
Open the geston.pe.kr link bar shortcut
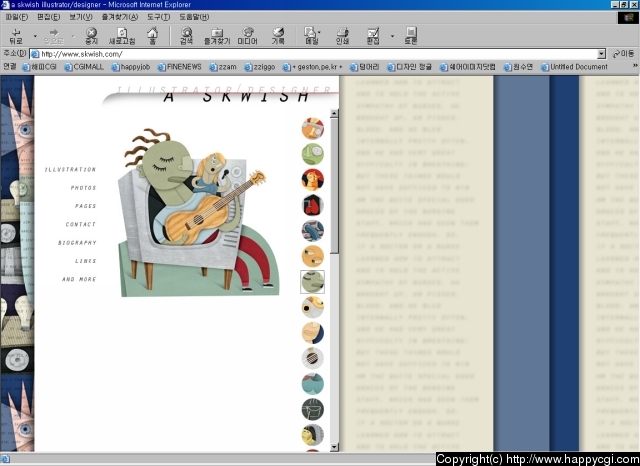pyautogui.click(x=313, y=67)
